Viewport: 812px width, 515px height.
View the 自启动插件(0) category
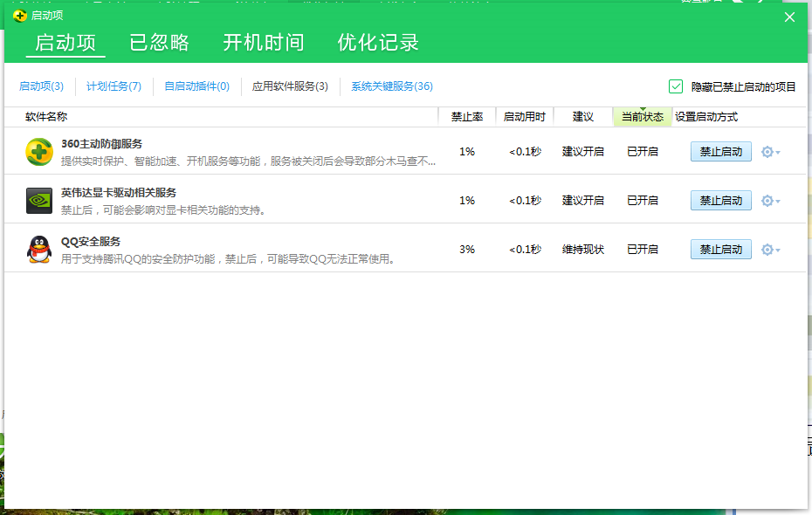point(196,86)
